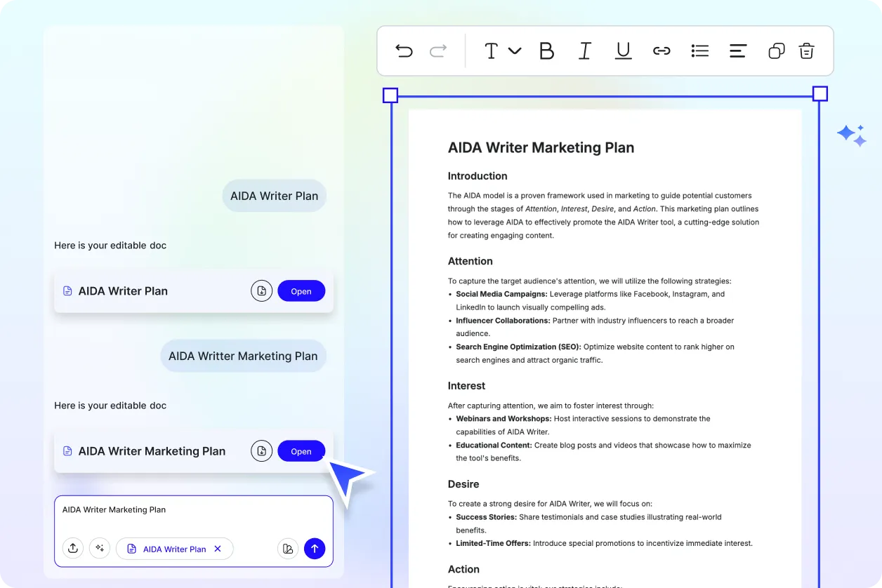
Task: Download the AIDA Writer Plan doc
Action: [x=261, y=291]
